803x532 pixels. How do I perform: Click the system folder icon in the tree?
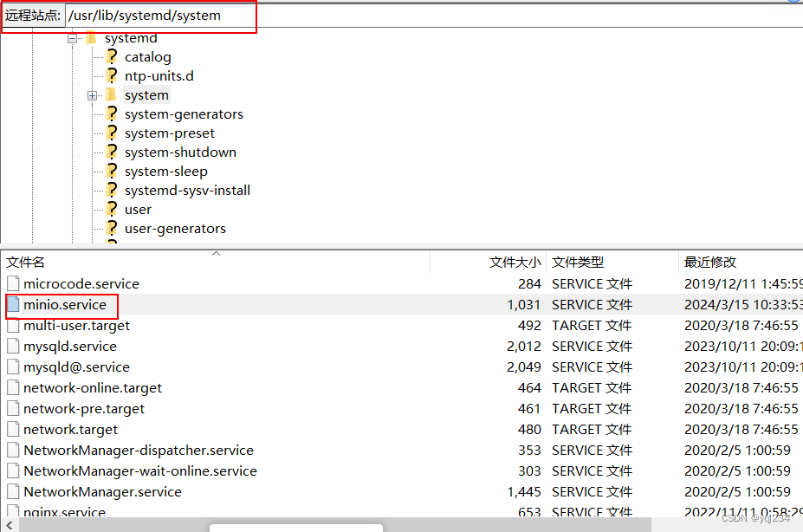(113, 94)
